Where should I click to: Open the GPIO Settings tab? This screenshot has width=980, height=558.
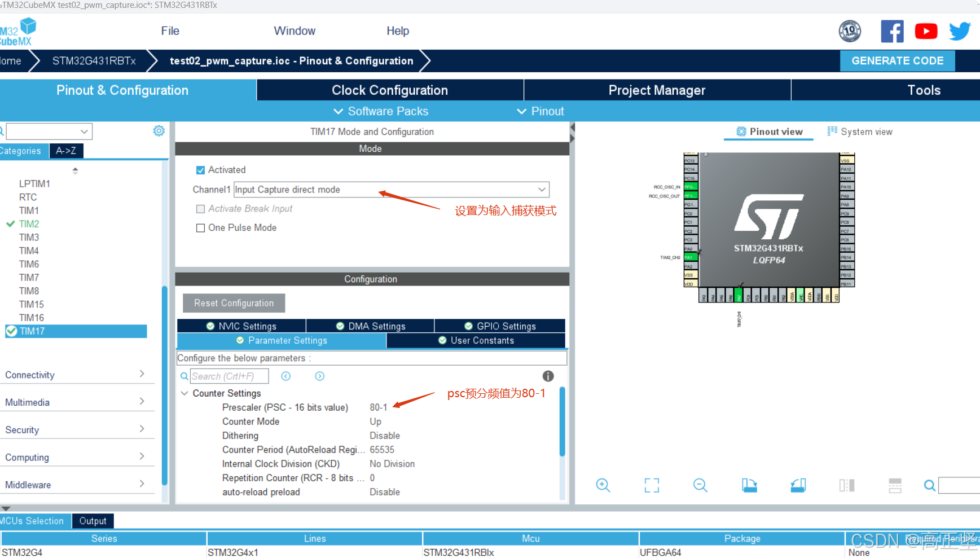point(500,326)
